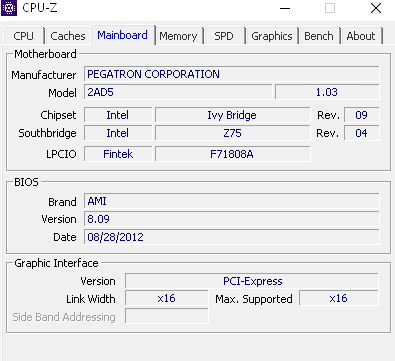
Task: Click the Fintek LPCIO vendor field
Action: coord(118,154)
